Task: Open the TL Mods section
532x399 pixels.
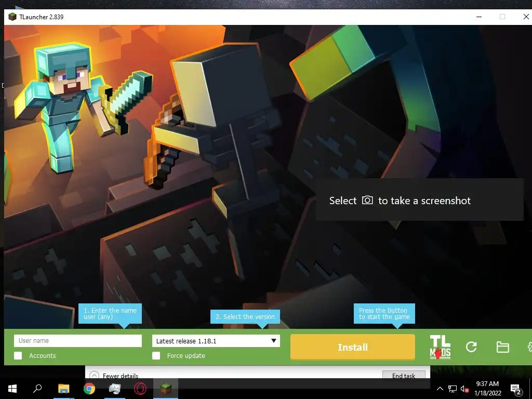Action: (x=440, y=347)
